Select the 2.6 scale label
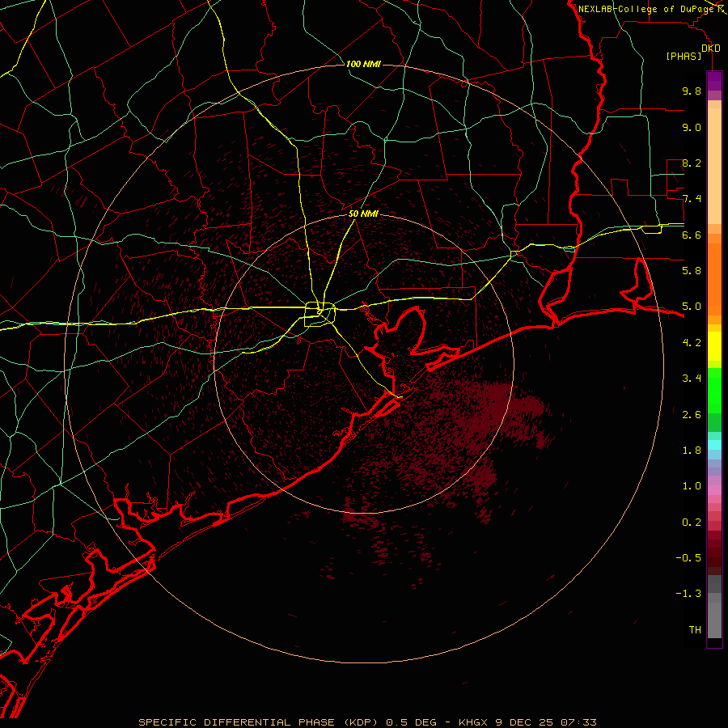Image resolution: width=728 pixels, height=728 pixels. point(692,415)
